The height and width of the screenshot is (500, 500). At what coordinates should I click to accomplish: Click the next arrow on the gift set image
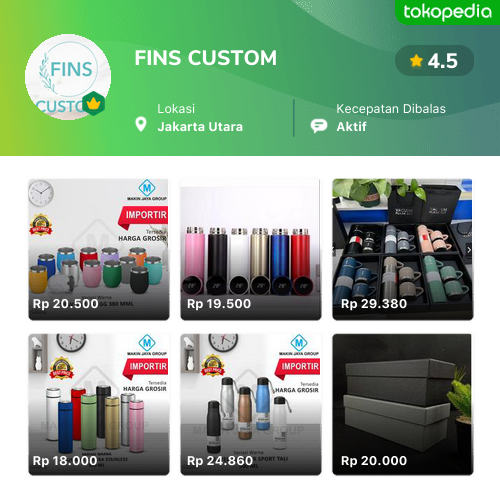point(469,250)
